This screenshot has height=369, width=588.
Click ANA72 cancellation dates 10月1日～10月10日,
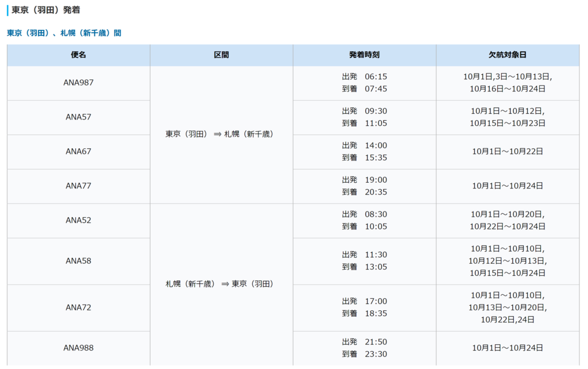click(508, 296)
